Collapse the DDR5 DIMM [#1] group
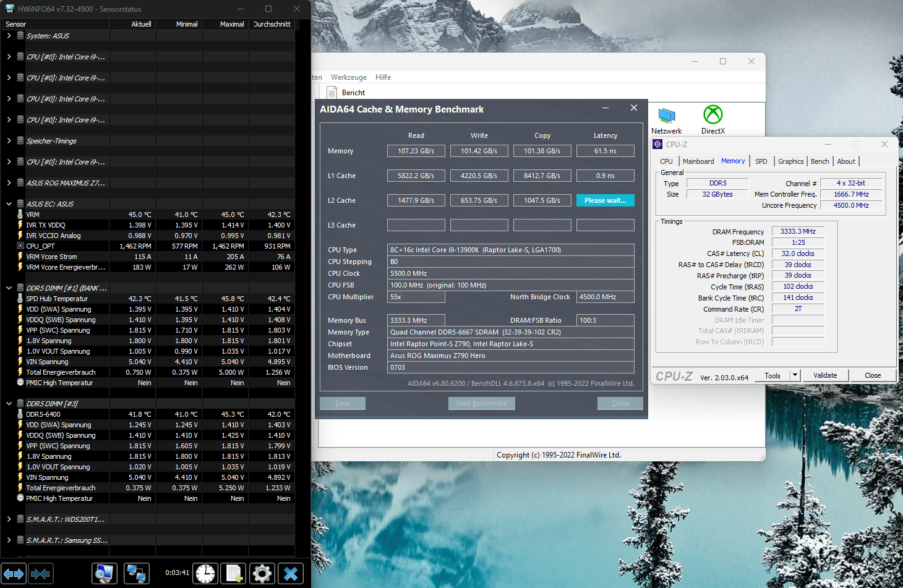 [9, 288]
